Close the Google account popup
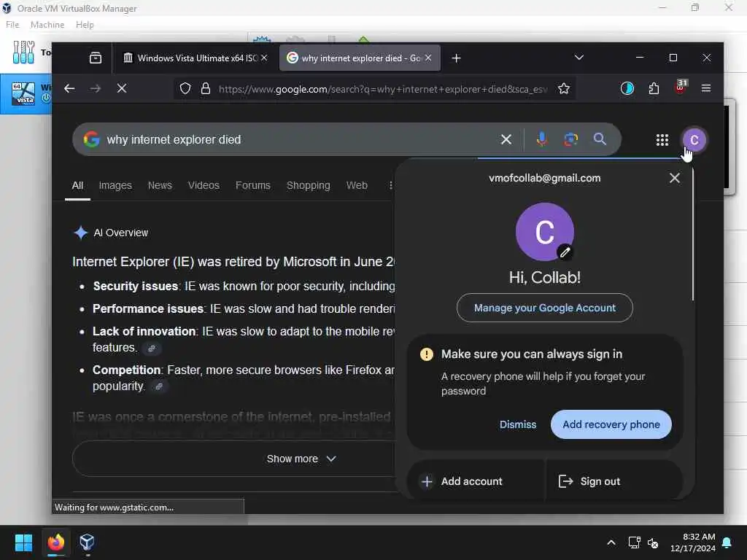 click(675, 178)
